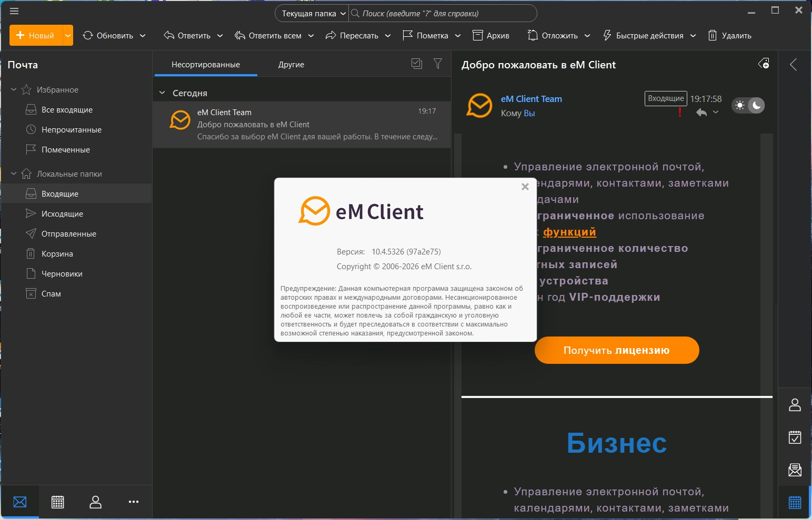
Task: Open the hamburger main menu icon
Action: point(14,11)
